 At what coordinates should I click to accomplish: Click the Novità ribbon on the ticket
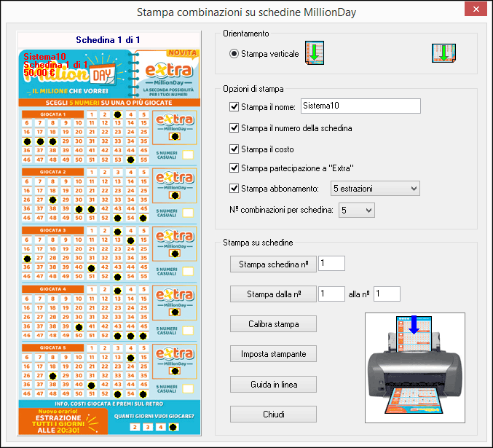point(182,53)
